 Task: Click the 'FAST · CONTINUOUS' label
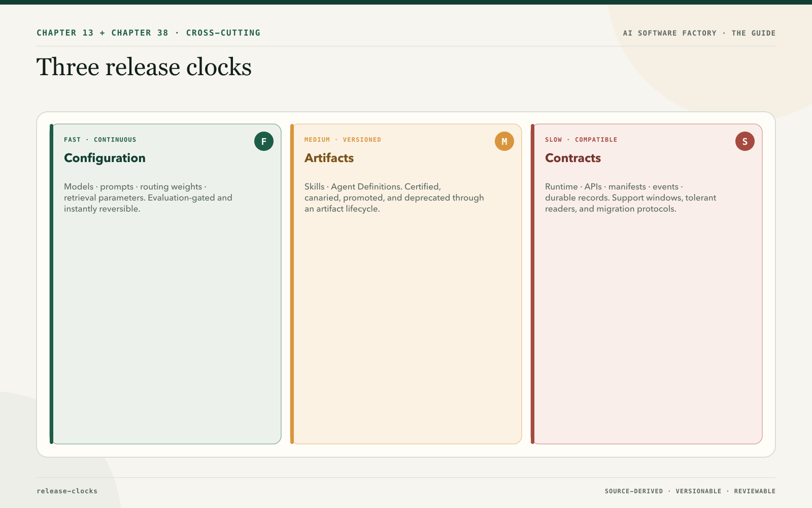pos(100,140)
